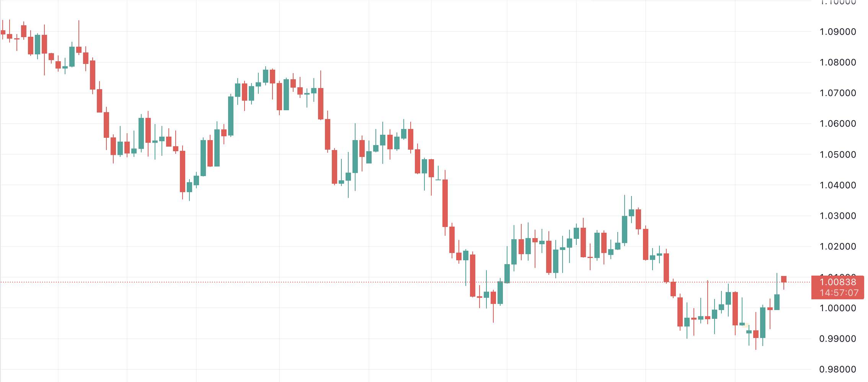Click the 0.98000 price axis label
868x382 pixels.
pos(837,369)
